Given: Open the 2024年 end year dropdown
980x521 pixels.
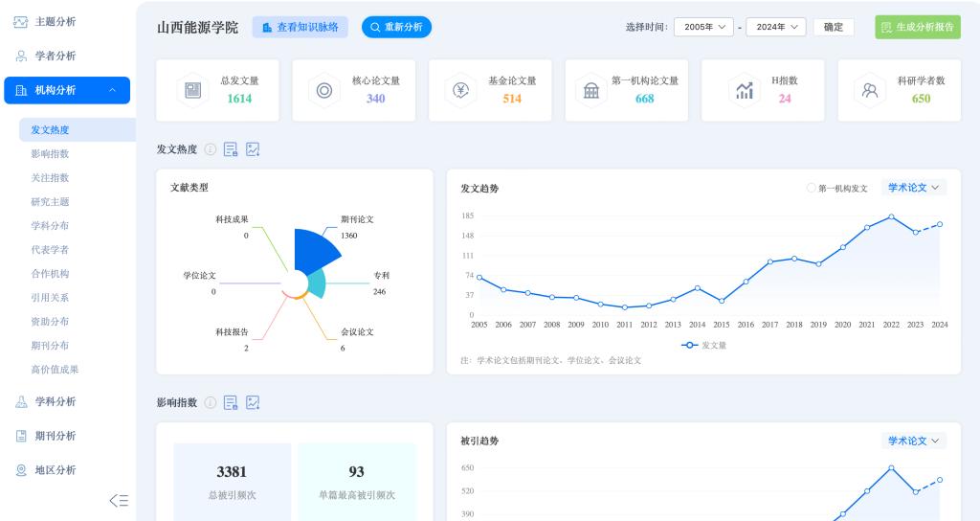Looking at the screenshot, I should tap(775, 27).
